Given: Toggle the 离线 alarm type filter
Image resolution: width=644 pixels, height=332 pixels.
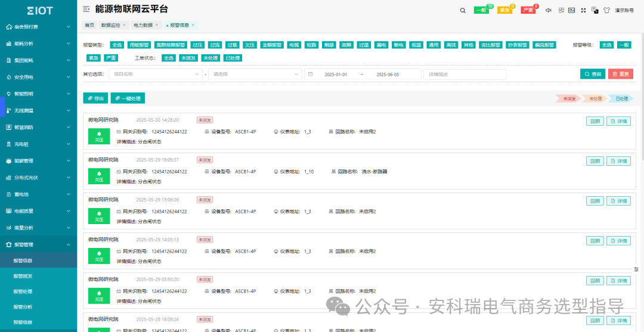Looking at the screenshot, I should (x=451, y=45).
